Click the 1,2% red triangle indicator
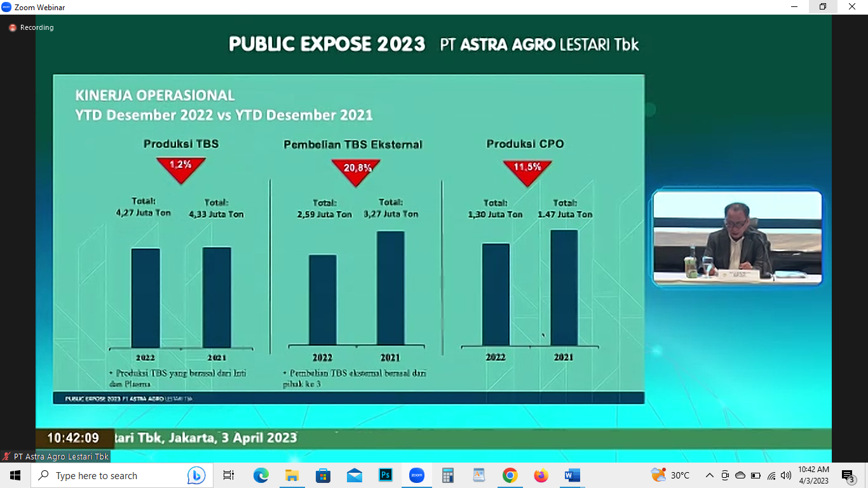This screenshot has height=488, width=868. pyautogui.click(x=181, y=170)
